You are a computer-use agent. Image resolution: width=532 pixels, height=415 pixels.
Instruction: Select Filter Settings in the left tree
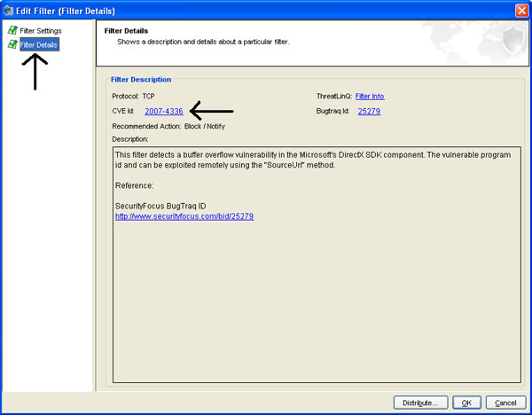click(40, 31)
